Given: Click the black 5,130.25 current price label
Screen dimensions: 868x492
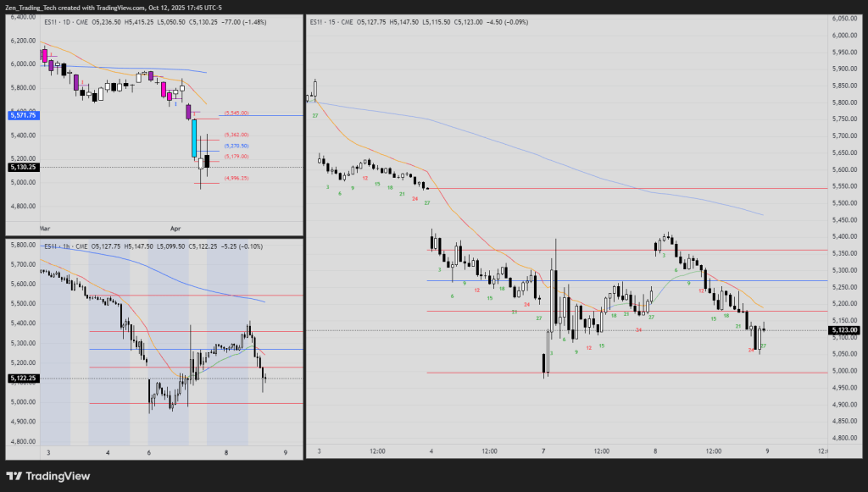Looking at the screenshot, I should [x=21, y=168].
